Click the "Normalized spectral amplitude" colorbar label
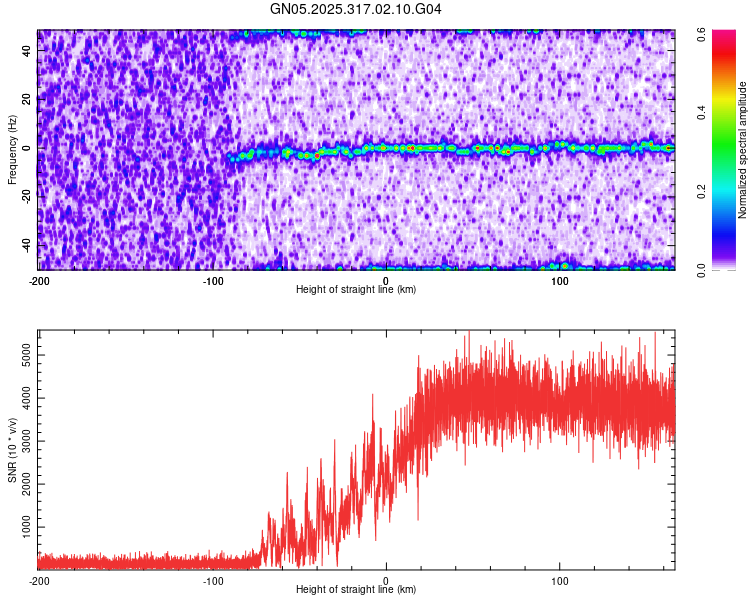 (x=742, y=150)
